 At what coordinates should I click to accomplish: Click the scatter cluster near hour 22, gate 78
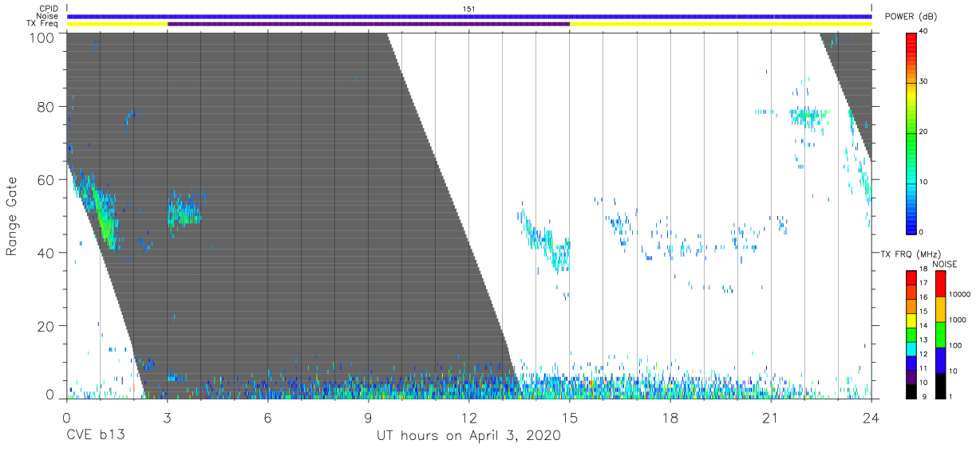(x=808, y=116)
